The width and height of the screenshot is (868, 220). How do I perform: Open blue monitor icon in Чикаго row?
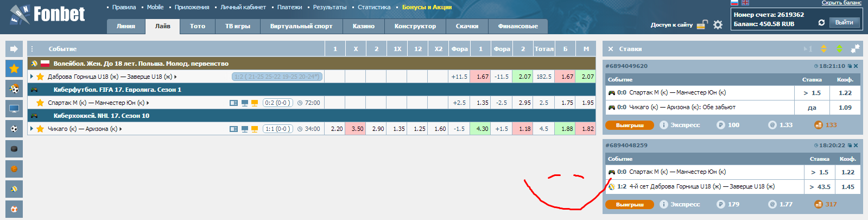[245, 129]
